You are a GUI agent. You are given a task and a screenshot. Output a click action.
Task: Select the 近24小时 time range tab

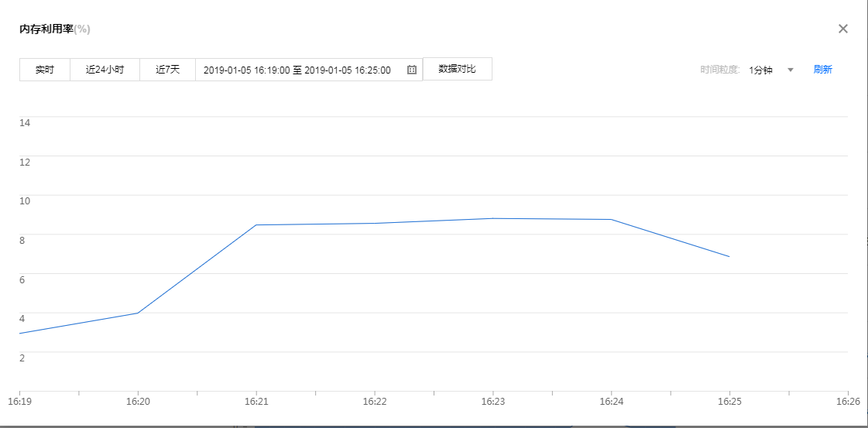click(105, 70)
